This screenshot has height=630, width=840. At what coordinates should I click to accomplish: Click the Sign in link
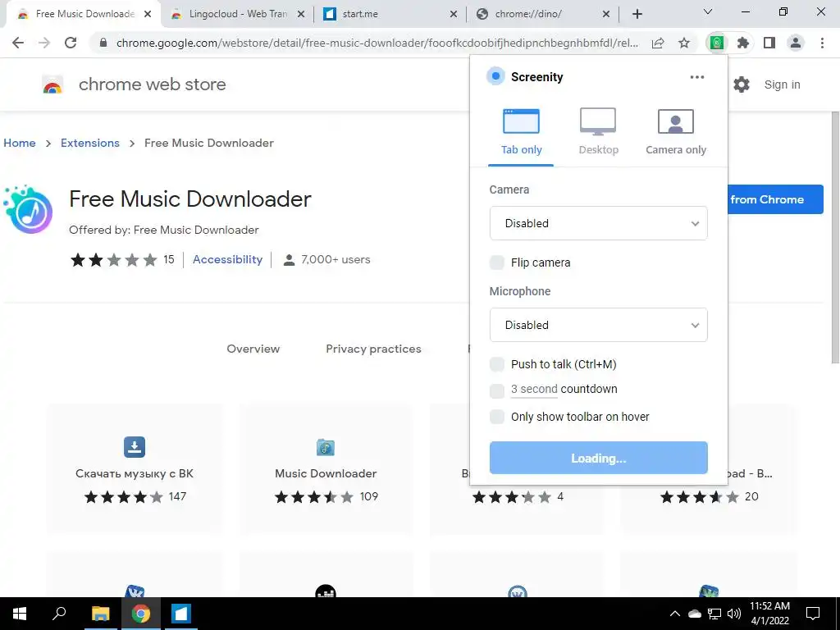pyautogui.click(x=782, y=84)
